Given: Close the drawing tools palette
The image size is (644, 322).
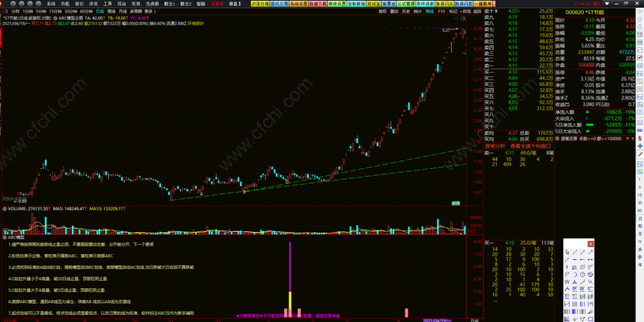Looking at the screenshot, I should point(590,244).
